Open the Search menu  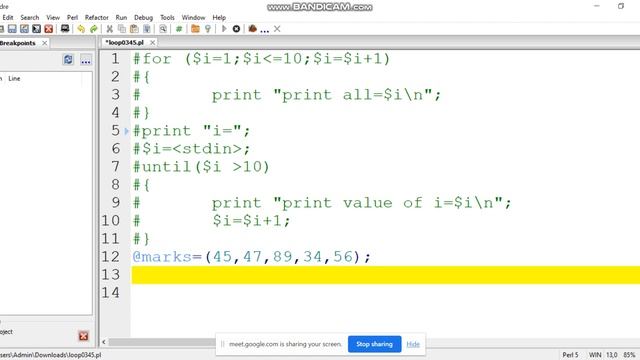click(30, 18)
